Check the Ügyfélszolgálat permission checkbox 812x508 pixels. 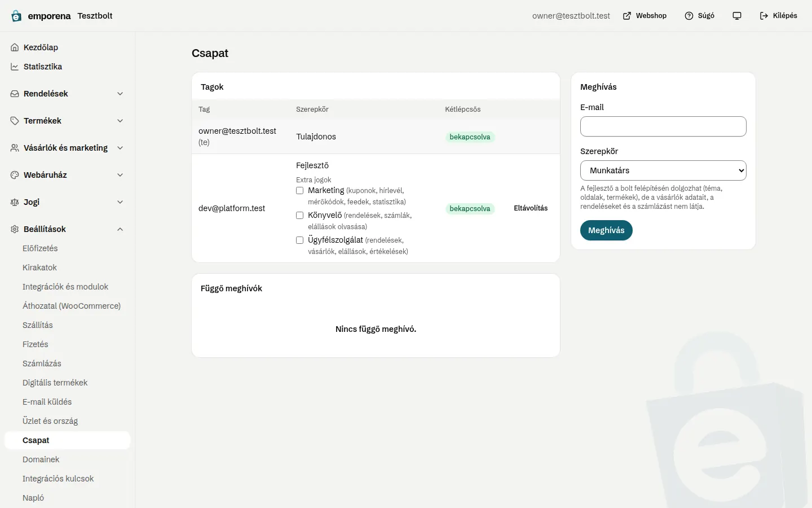click(300, 240)
